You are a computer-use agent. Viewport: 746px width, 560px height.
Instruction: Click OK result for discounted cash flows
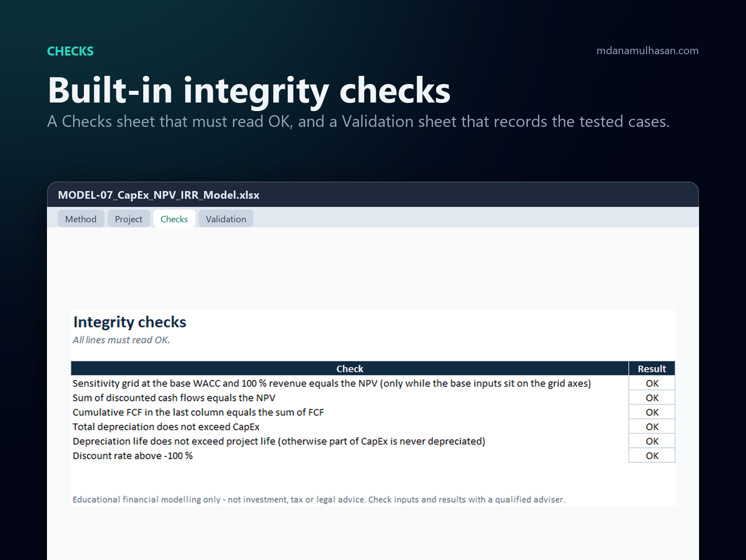(x=652, y=398)
